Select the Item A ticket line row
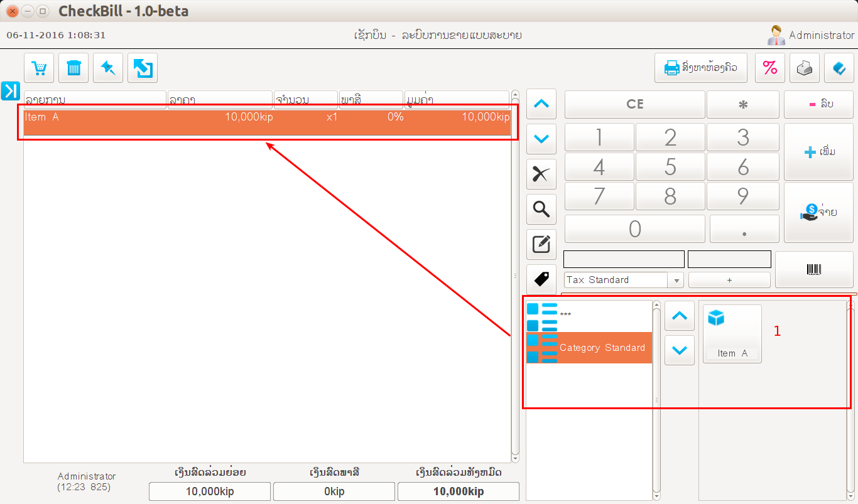Screen dimensions: 858x504 point(267,122)
